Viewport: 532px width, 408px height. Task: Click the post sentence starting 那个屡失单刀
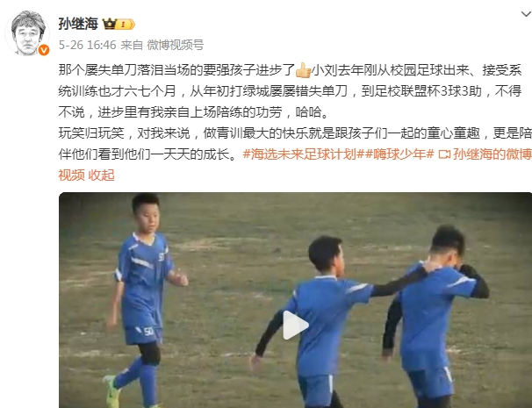pos(176,70)
